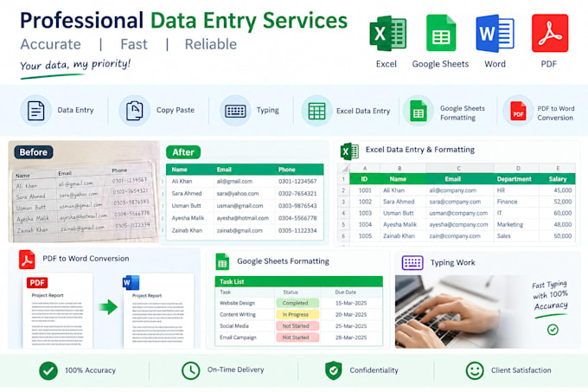Screen dimensions: 588x392
Task: Click the Content Writing task row
Action: [299, 314]
